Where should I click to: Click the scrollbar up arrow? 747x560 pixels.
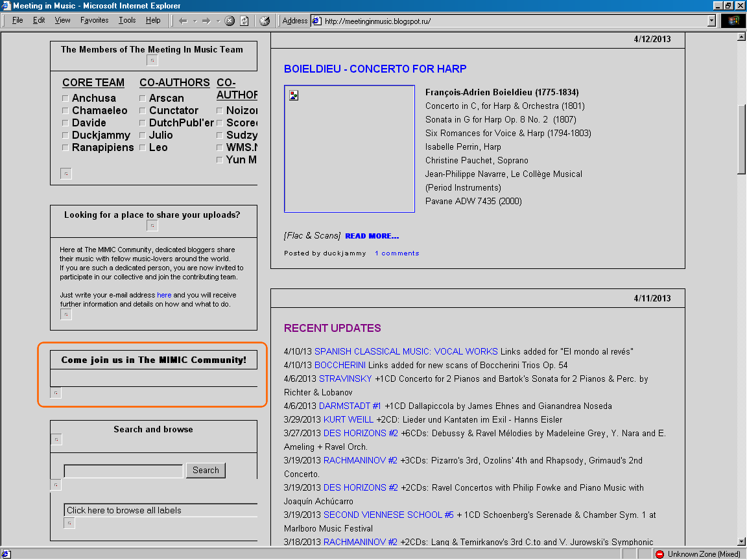click(x=742, y=37)
